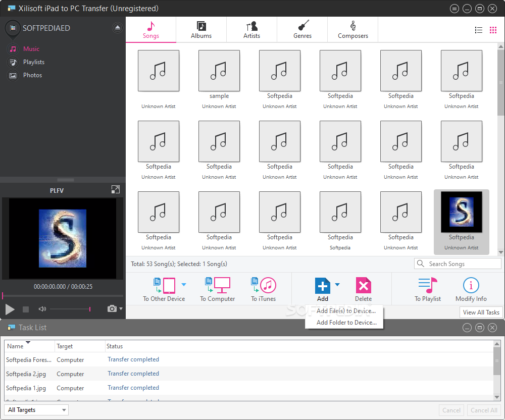Viewport: 505px width, 420px height.
Task: Switch to the Songs tab
Action: (150, 30)
